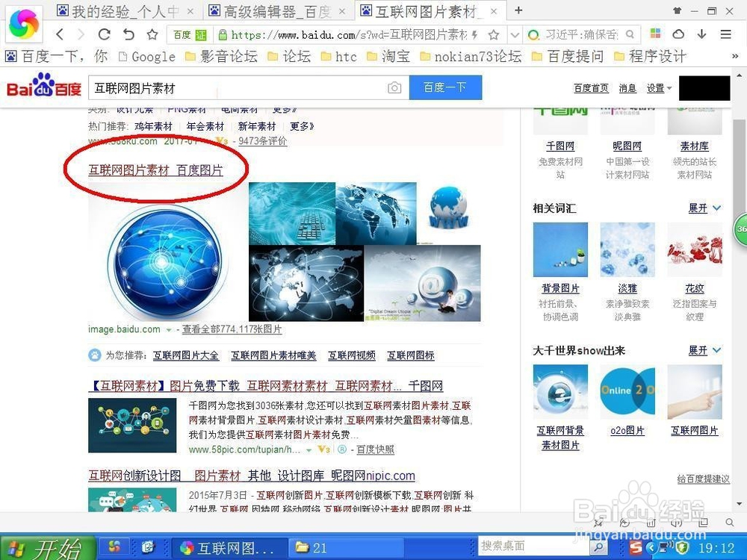Bookmark page with toolbar star icon
This screenshot has height=560, width=747.
152,34
